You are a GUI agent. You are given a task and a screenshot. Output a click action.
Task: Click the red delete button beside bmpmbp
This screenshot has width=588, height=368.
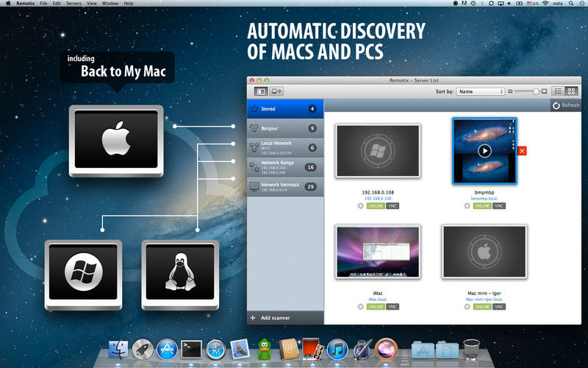click(x=522, y=151)
